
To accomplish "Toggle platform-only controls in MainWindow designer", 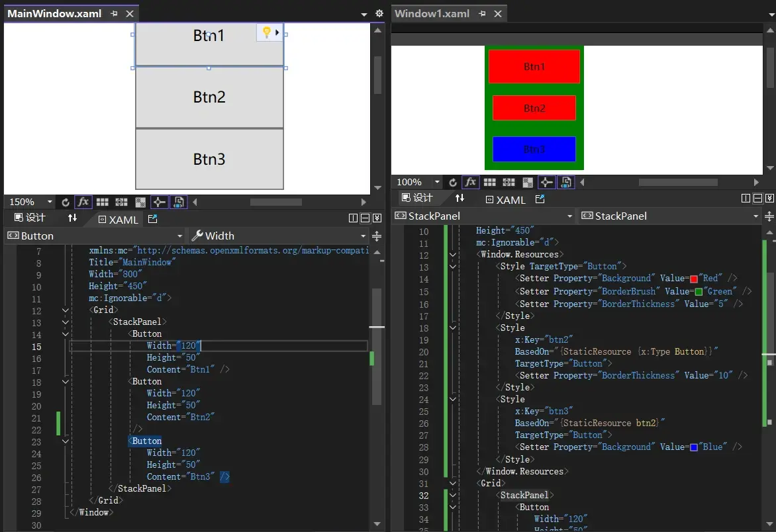I will 178,202.
